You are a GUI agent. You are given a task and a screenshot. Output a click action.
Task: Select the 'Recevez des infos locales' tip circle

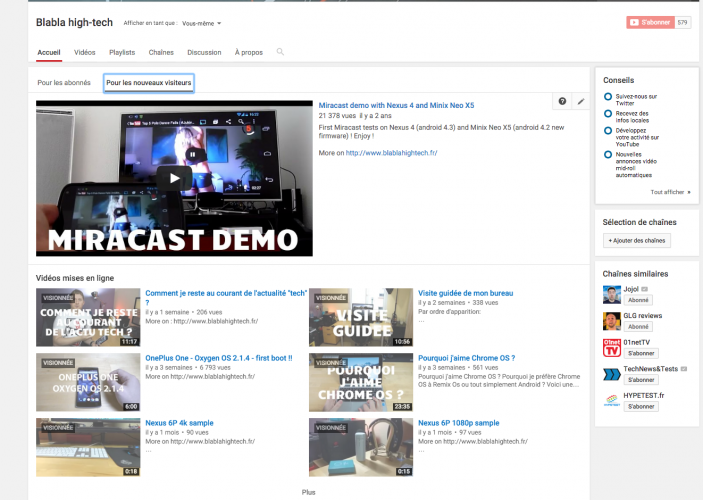point(608,113)
